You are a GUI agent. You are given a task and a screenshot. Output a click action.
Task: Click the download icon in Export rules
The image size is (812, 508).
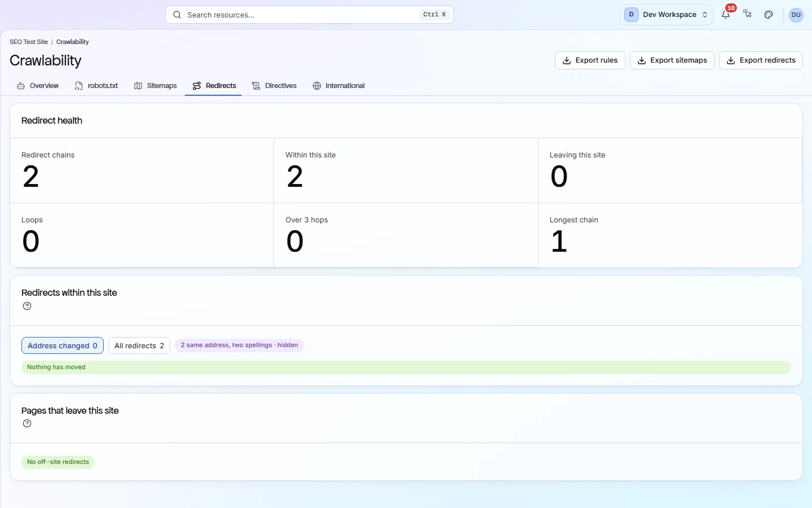567,60
